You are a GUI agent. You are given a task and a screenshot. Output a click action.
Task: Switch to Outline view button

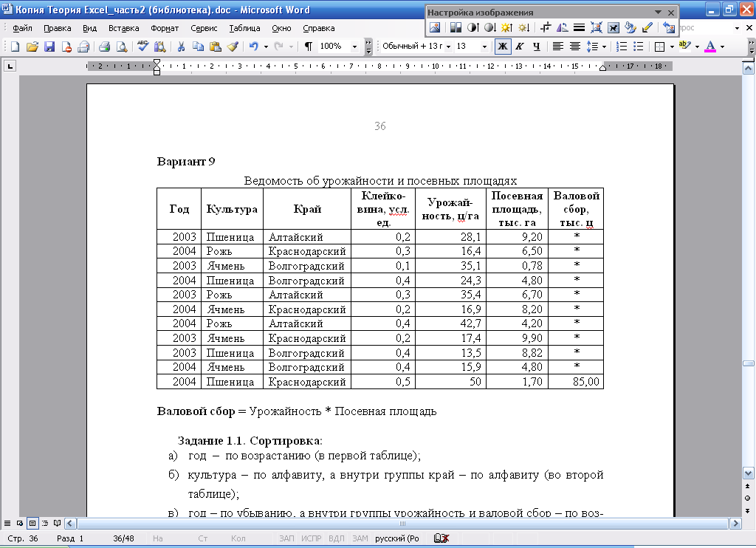point(45,523)
